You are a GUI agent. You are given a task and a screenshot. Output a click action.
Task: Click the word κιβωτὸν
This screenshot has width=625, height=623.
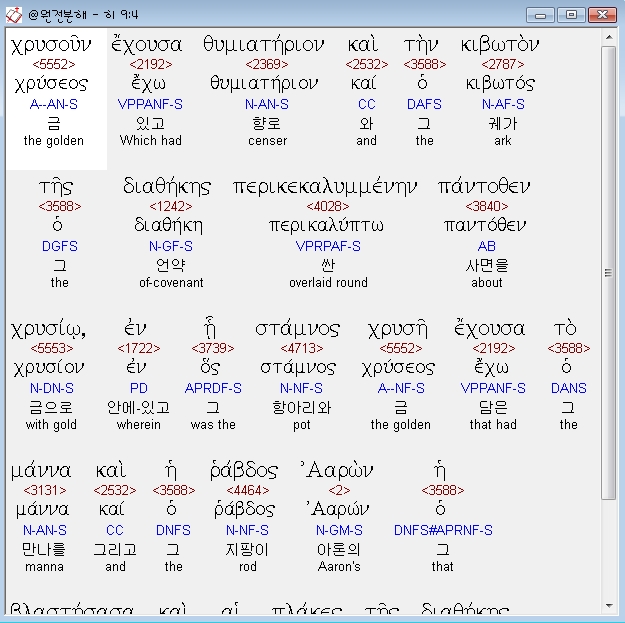pos(500,45)
